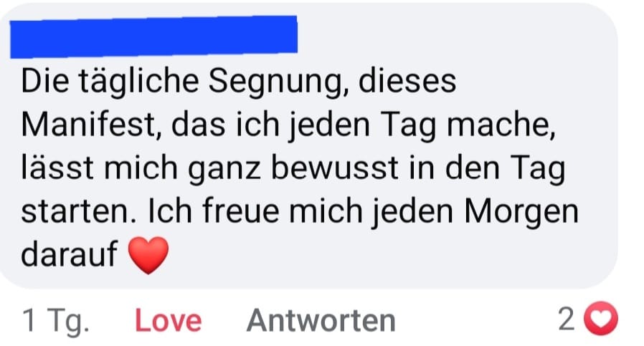
Task: Click the word 'bewusst' in the comment text
Action: [335, 168]
